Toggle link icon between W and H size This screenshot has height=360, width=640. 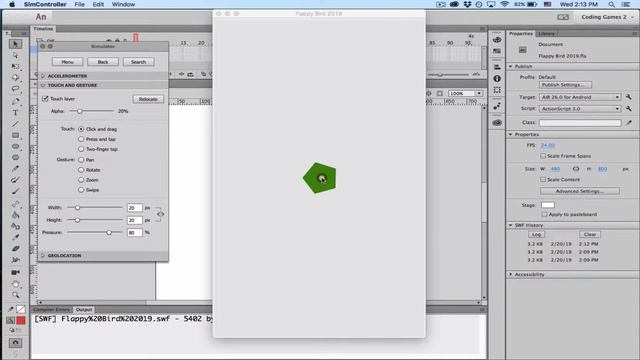(576, 169)
